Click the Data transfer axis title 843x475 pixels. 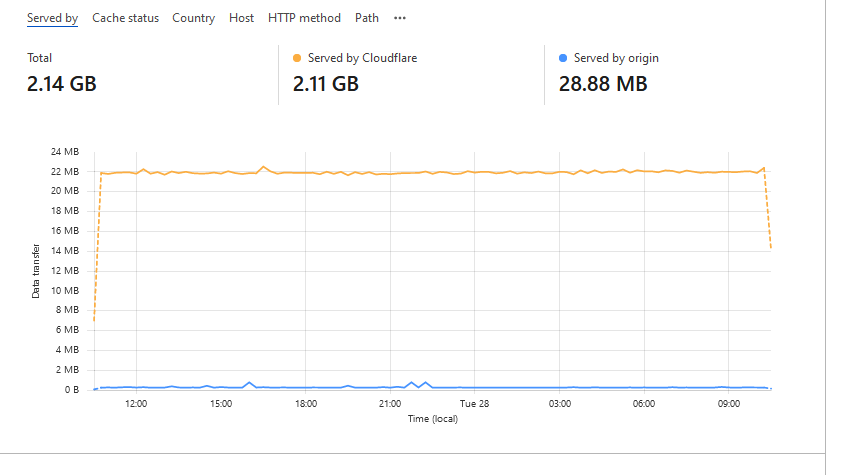36,270
